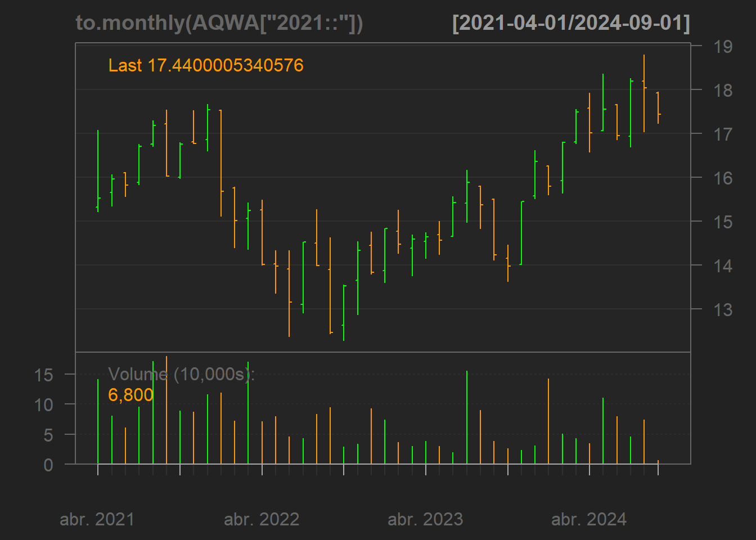Click the 19 price axis label
Image resolution: width=756 pixels, height=540 pixels.
point(723,47)
